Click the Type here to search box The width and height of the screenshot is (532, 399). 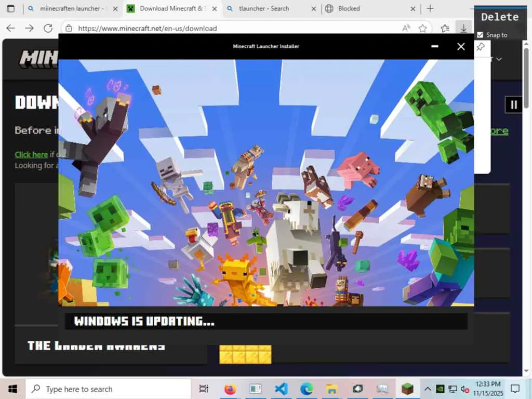[x=109, y=389]
